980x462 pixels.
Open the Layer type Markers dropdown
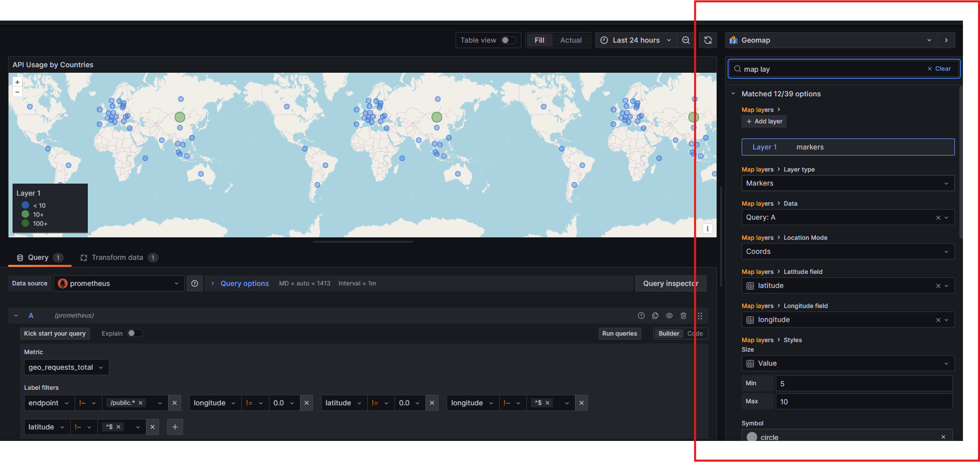tap(848, 183)
